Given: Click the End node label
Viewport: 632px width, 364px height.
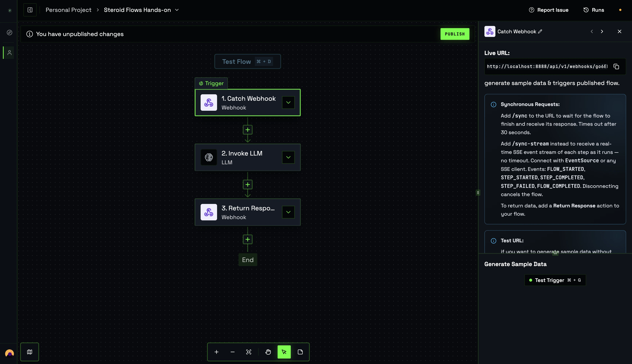Looking at the screenshot, I should tap(248, 260).
